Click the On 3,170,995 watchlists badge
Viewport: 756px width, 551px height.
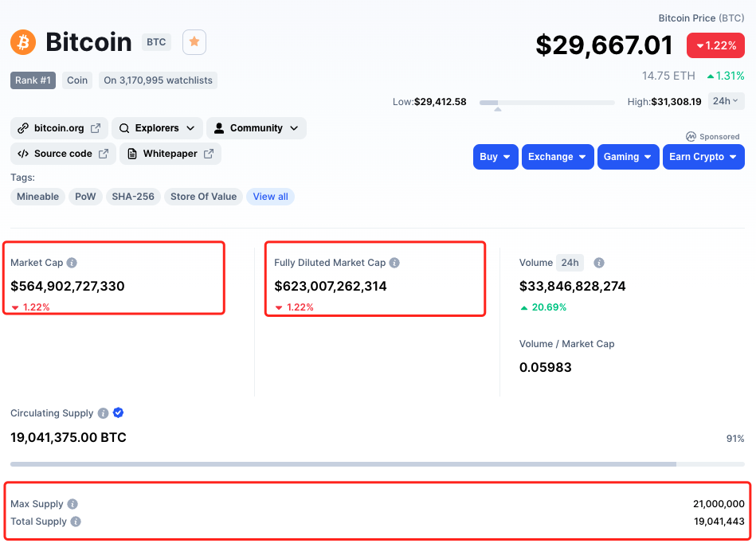tap(159, 80)
